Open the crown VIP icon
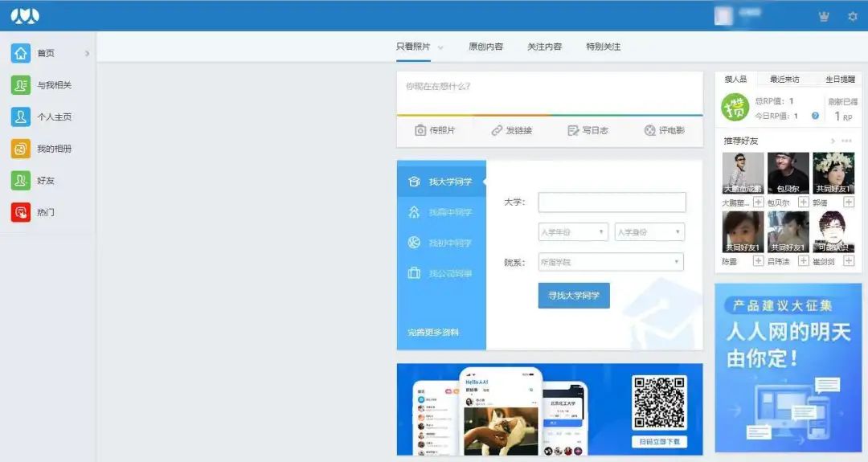 click(x=824, y=16)
